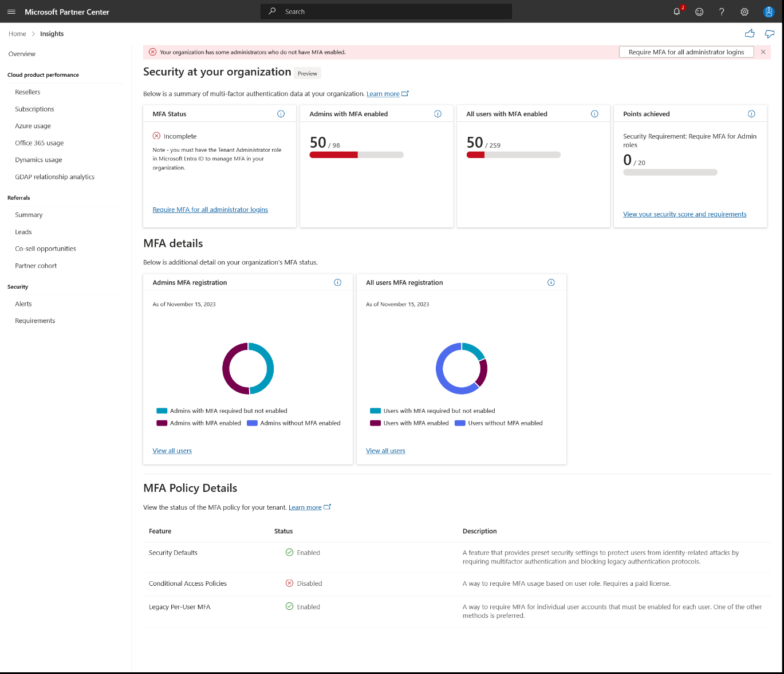Open the hamburger navigation menu
Screen dimensions: 784x674
click(x=11, y=11)
